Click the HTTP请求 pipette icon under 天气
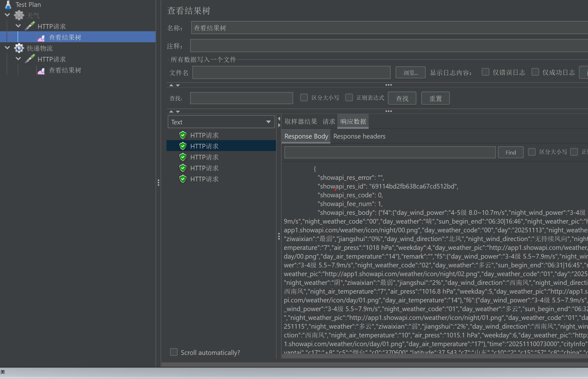The height and width of the screenshot is (379, 588). pos(30,26)
